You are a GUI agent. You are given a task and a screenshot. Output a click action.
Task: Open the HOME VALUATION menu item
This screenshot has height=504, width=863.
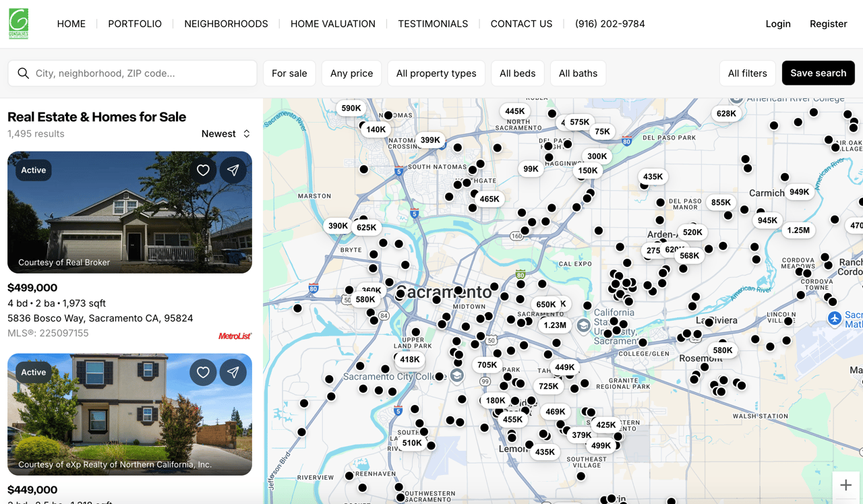(333, 24)
